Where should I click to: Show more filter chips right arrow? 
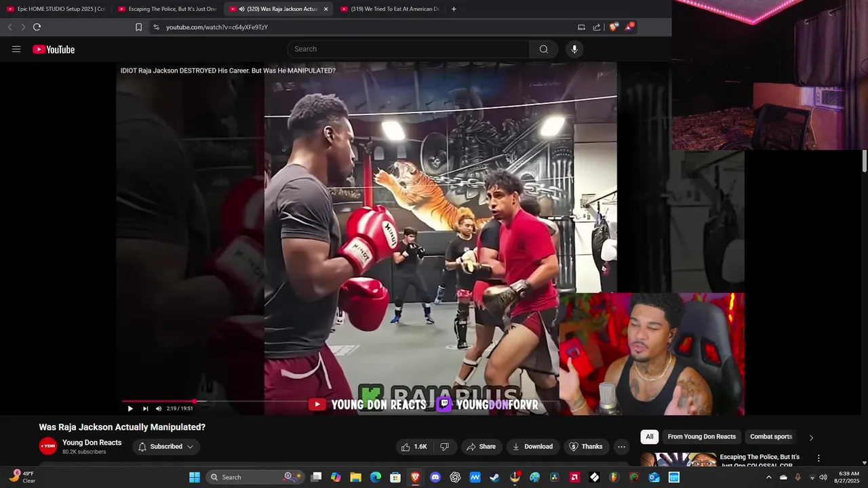(x=811, y=437)
